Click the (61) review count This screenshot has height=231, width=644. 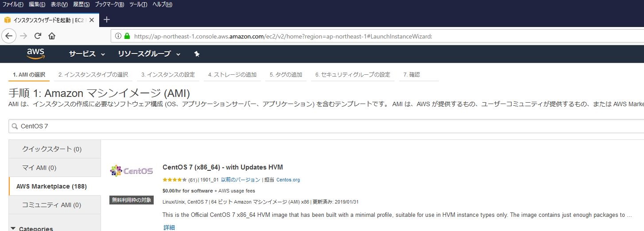click(x=193, y=180)
